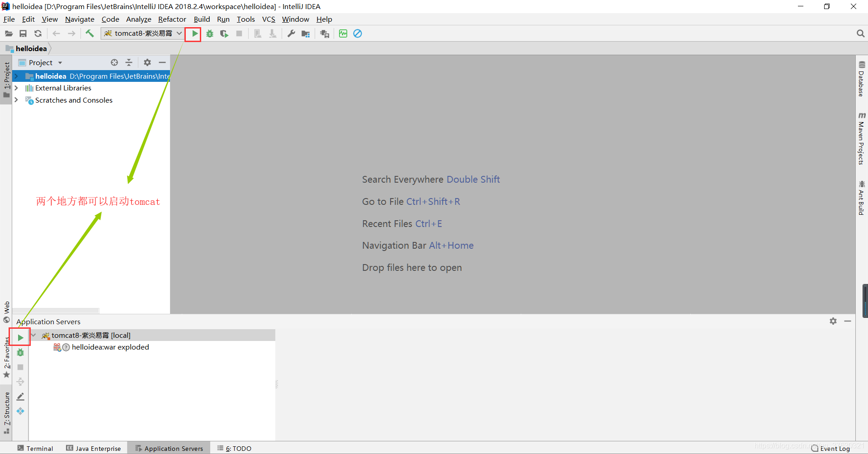Viewport: 868px width, 454px height.
Task: Open Settings with the wrench icon
Action: pos(291,33)
